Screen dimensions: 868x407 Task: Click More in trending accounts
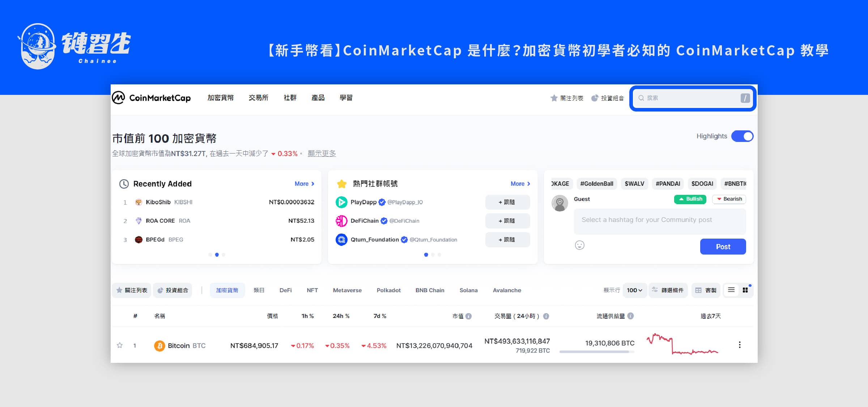point(520,184)
